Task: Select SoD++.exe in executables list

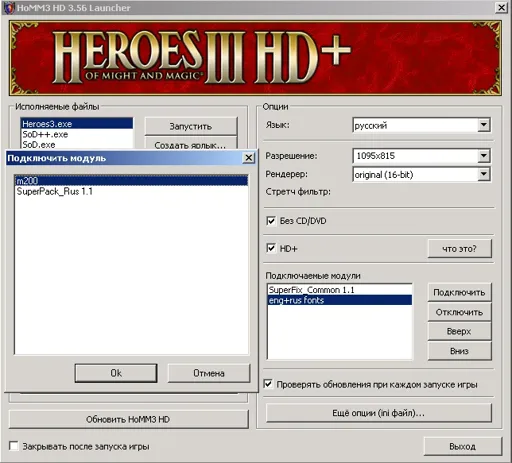Action: [x=77, y=134]
